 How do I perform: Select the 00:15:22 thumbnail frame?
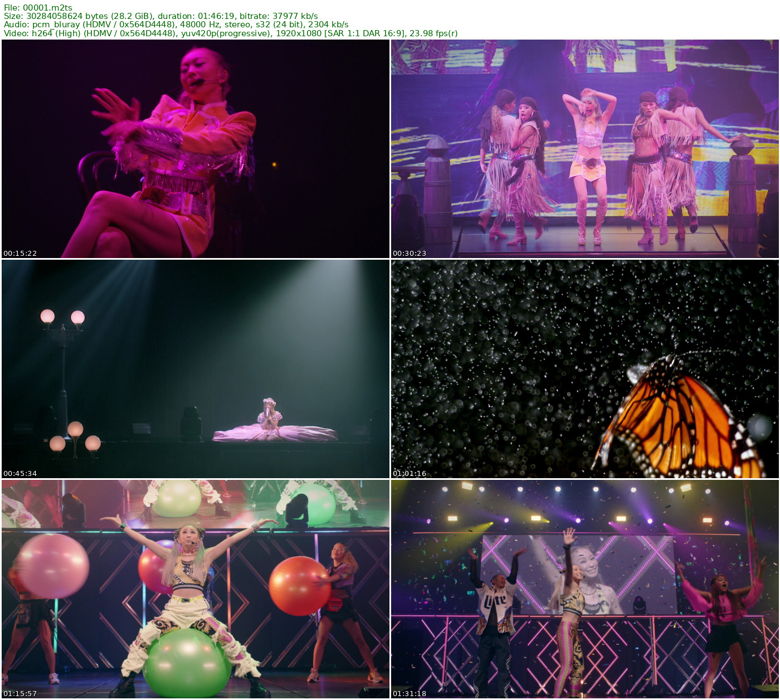click(x=196, y=149)
